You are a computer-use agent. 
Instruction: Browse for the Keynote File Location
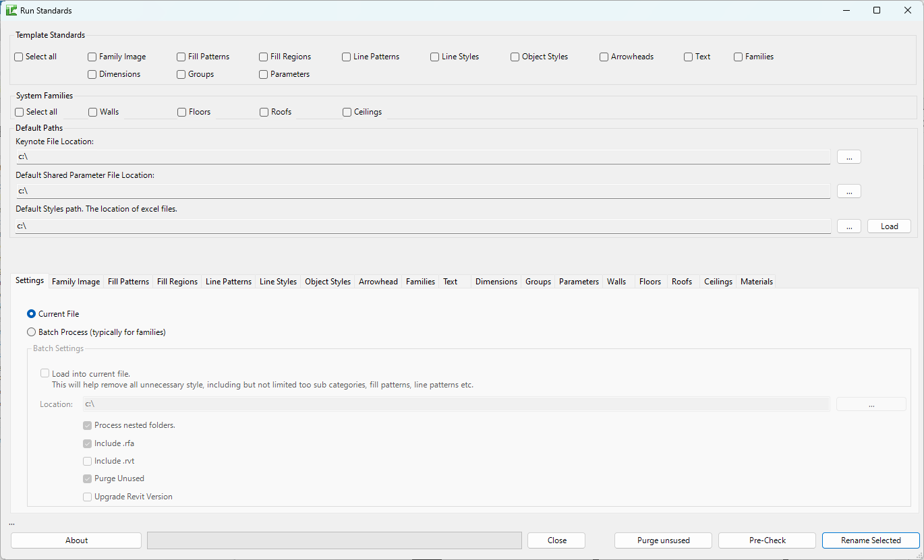click(x=848, y=156)
